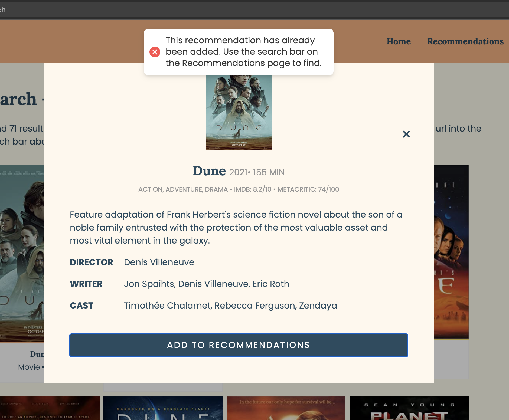
Task: Click the writers list text
Action: tap(207, 284)
